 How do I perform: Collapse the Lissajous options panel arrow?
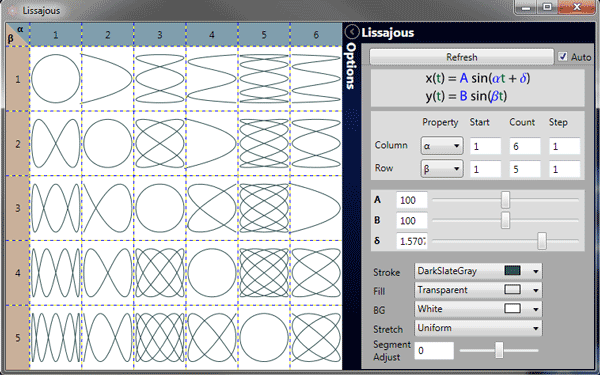[x=352, y=32]
